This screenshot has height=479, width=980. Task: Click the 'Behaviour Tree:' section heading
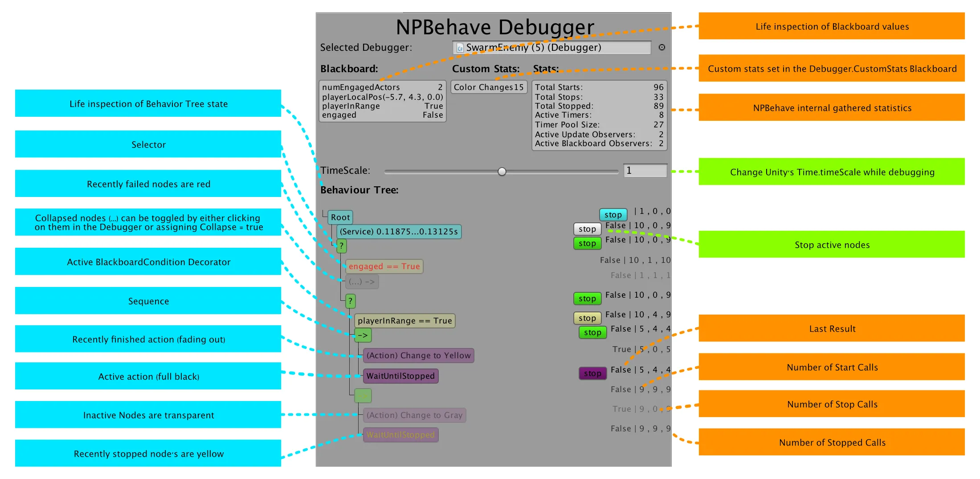click(359, 190)
